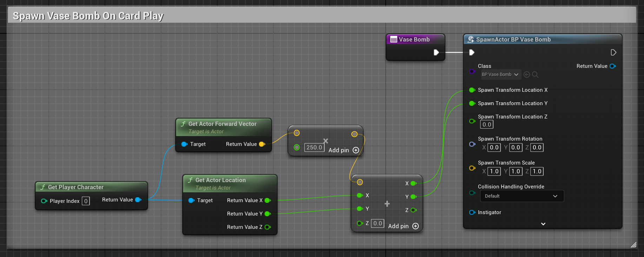Open the BP Vase Bomb class dropdown
The width and height of the screenshot is (644, 257).
tap(501, 75)
